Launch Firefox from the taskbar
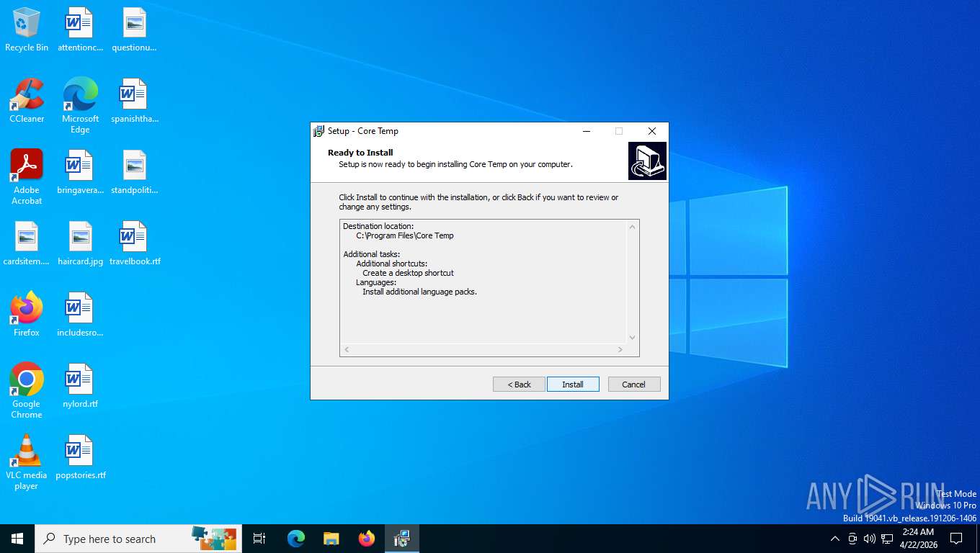 367,539
